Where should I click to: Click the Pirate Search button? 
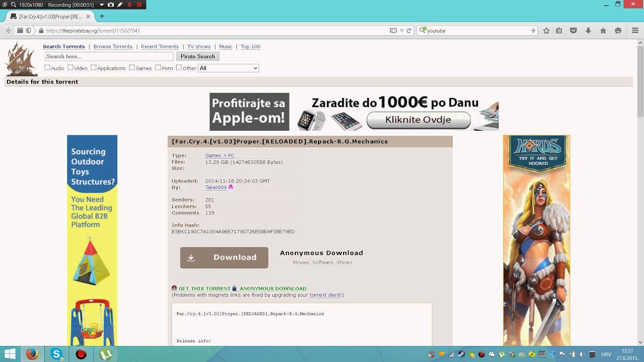pos(198,56)
